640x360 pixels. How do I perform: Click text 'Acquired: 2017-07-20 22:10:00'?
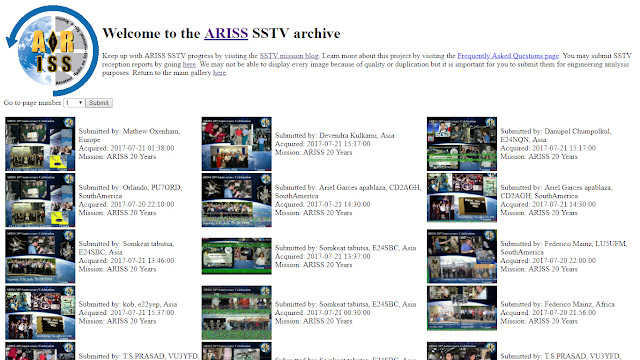126,204
